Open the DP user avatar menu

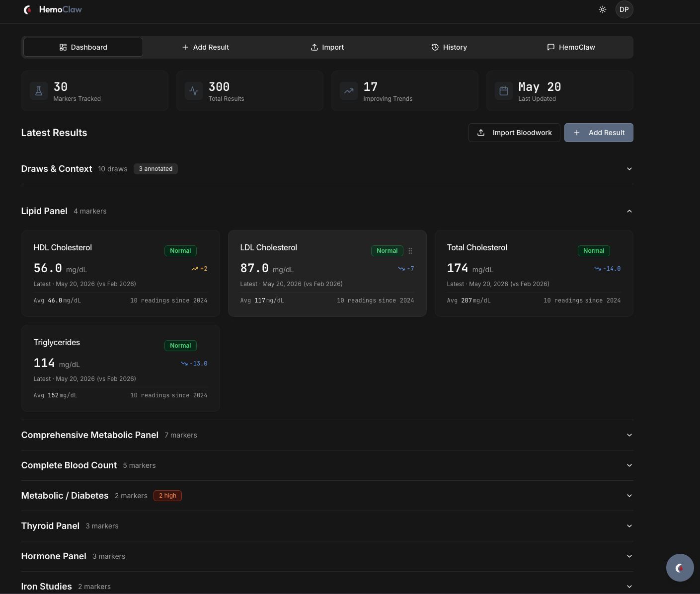624,9
